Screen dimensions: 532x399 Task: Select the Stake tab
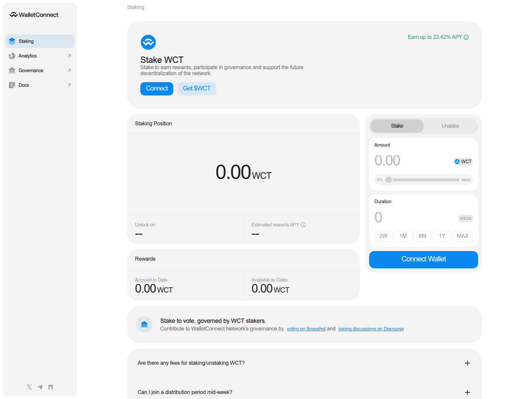click(x=397, y=126)
